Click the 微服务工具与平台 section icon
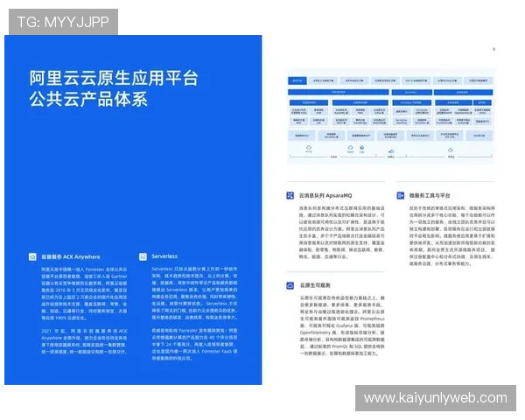Image resolution: width=525 pixels, height=420 pixels. pyautogui.click(x=401, y=195)
